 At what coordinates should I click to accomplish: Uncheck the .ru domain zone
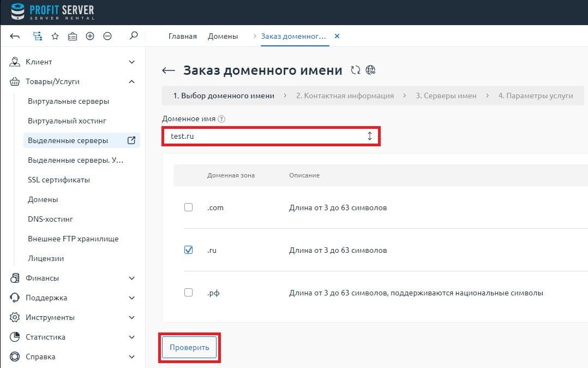tap(188, 250)
